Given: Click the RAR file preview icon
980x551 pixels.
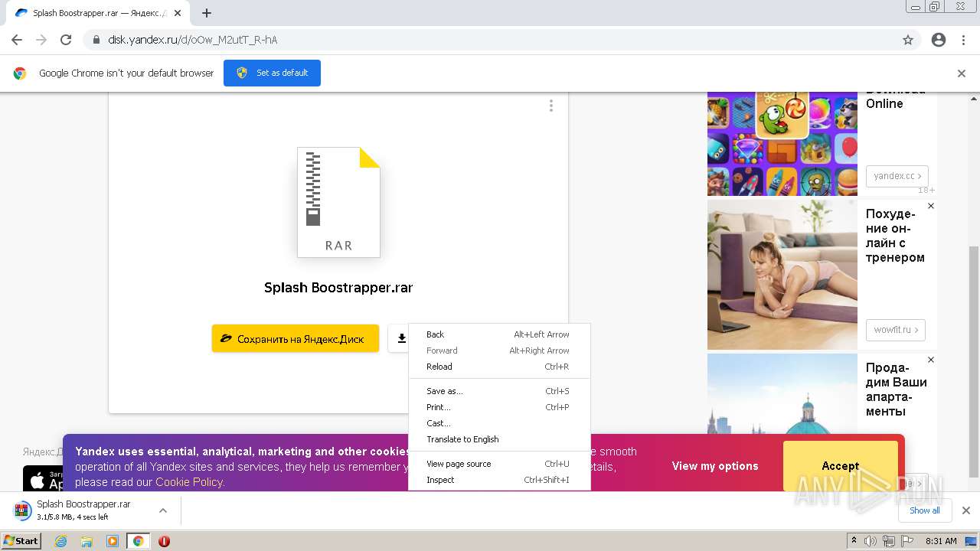Looking at the screenshot, I should [338, 202].
